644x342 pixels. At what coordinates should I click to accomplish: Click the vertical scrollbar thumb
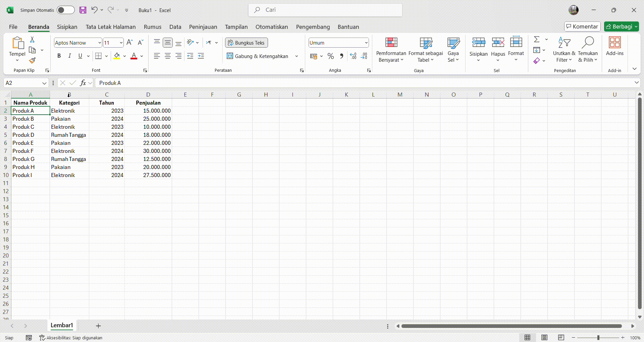[x=639, y=203]
